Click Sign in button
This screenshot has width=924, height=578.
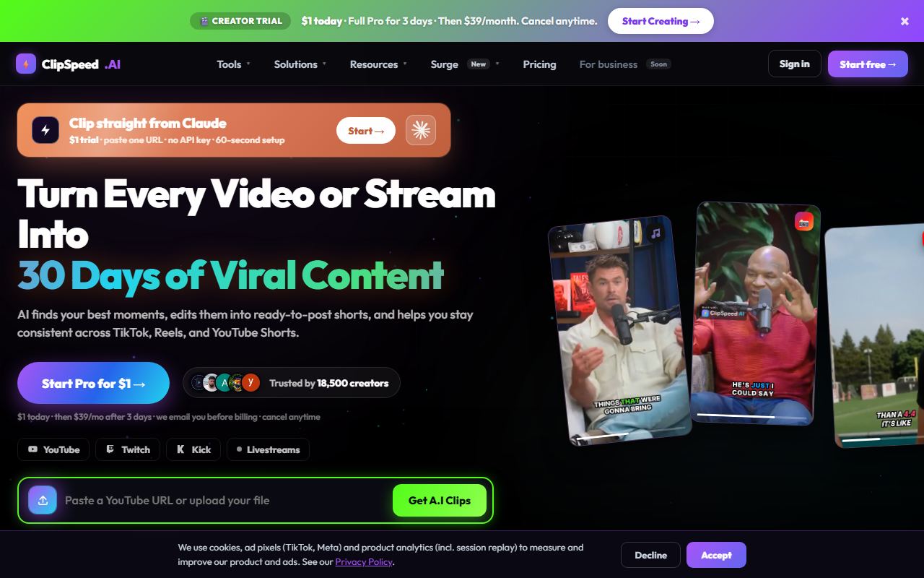[794, 64]
